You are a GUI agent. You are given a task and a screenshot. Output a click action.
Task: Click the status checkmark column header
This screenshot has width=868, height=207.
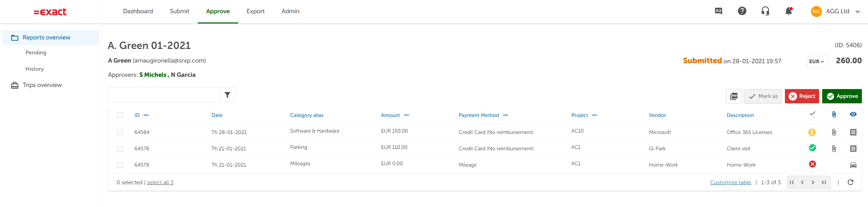812,114
